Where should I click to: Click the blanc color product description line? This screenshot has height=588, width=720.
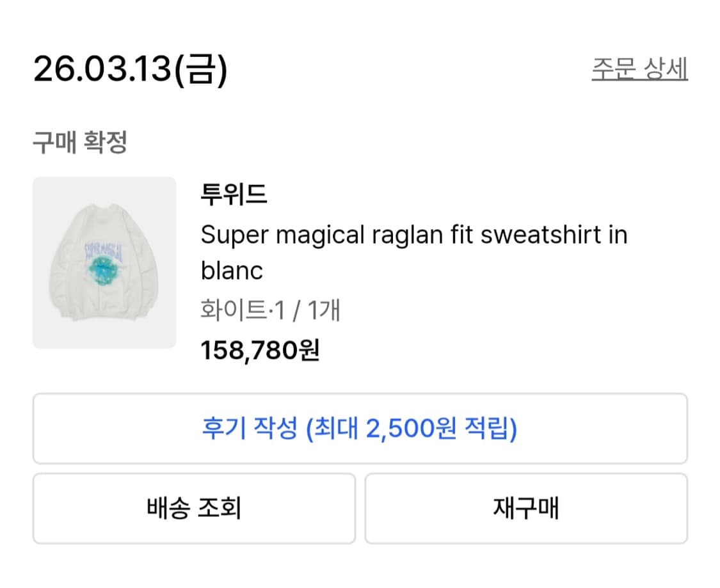tap(232, 271)
